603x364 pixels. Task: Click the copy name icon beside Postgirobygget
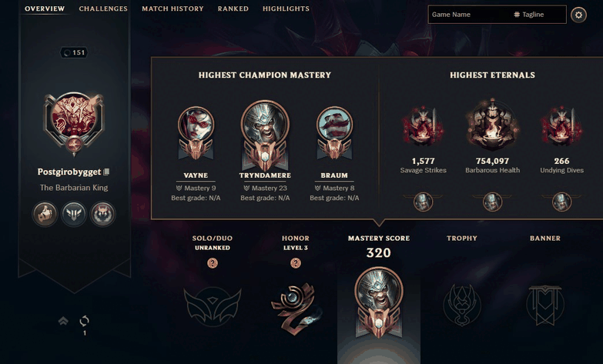pos(106,172)
